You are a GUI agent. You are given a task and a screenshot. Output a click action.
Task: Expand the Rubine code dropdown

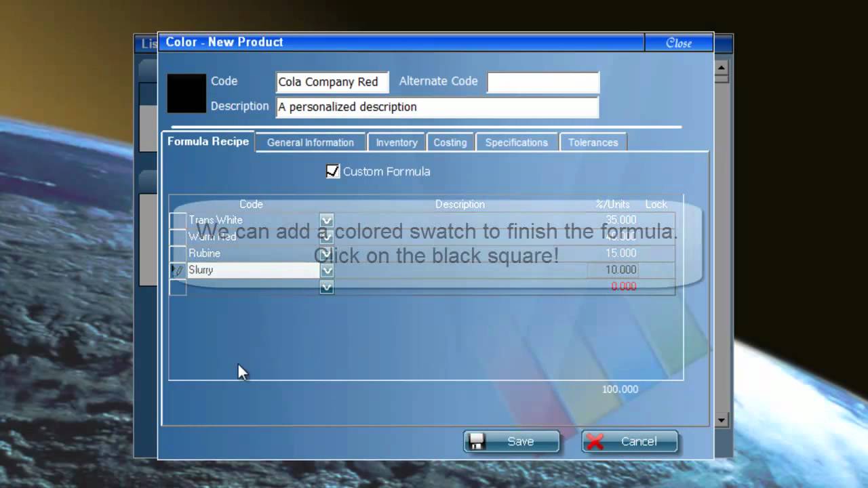pyautogui.click(x=327, y=253)
